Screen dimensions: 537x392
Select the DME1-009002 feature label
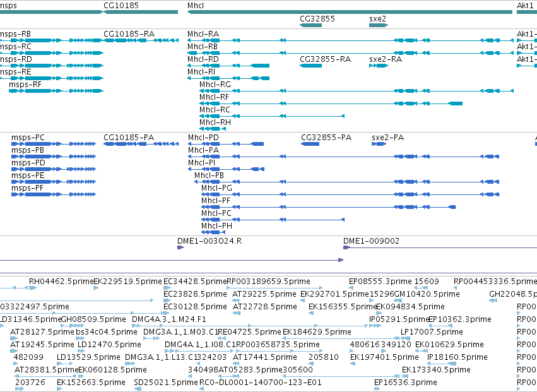pos(371,241)
